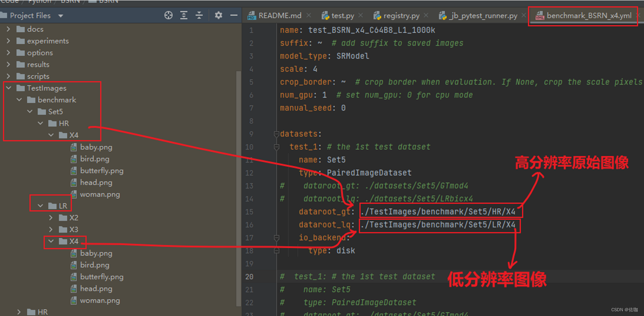Click the path './TestImages/benchmark/Set5/HR/X4'

[438, 212]
